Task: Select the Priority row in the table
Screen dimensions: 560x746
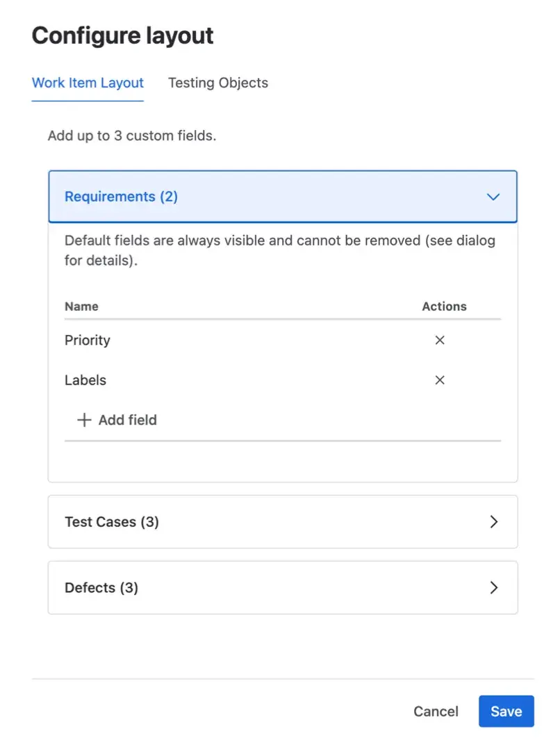Action: 87,340
